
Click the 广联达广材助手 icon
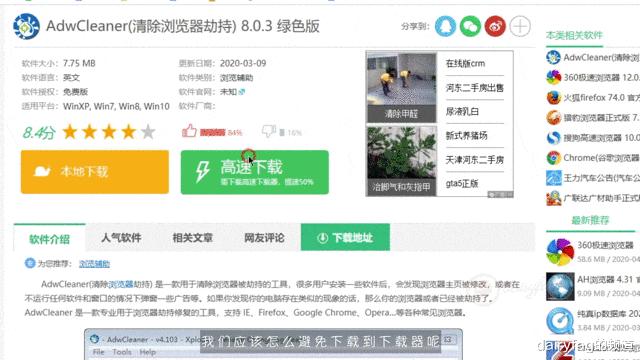[x=553, y=198]
